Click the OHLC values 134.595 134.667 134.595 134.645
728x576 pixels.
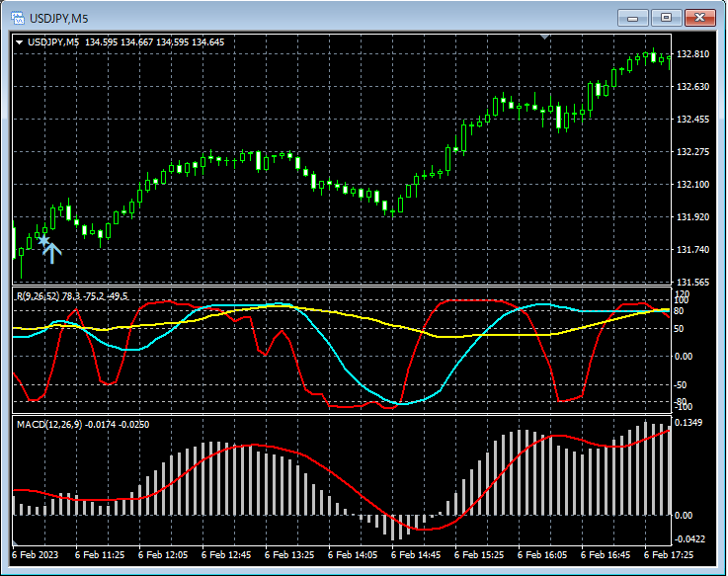(x=155, y=42)
